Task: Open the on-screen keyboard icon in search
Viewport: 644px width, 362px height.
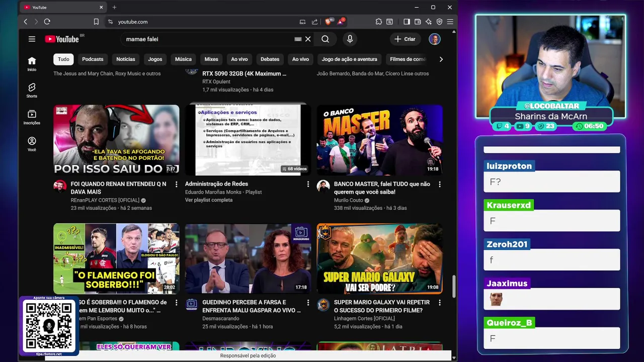Action: pos(298,39)
